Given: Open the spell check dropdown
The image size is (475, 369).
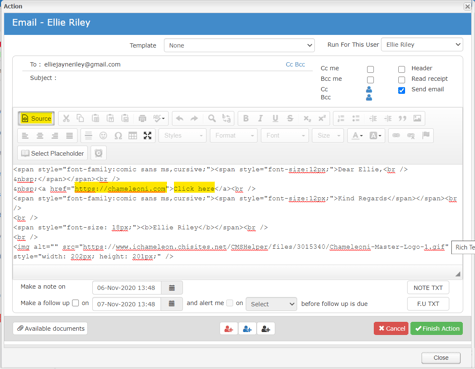Looking at the screenshot, I should pyautogui.click(x=159, y=118).
